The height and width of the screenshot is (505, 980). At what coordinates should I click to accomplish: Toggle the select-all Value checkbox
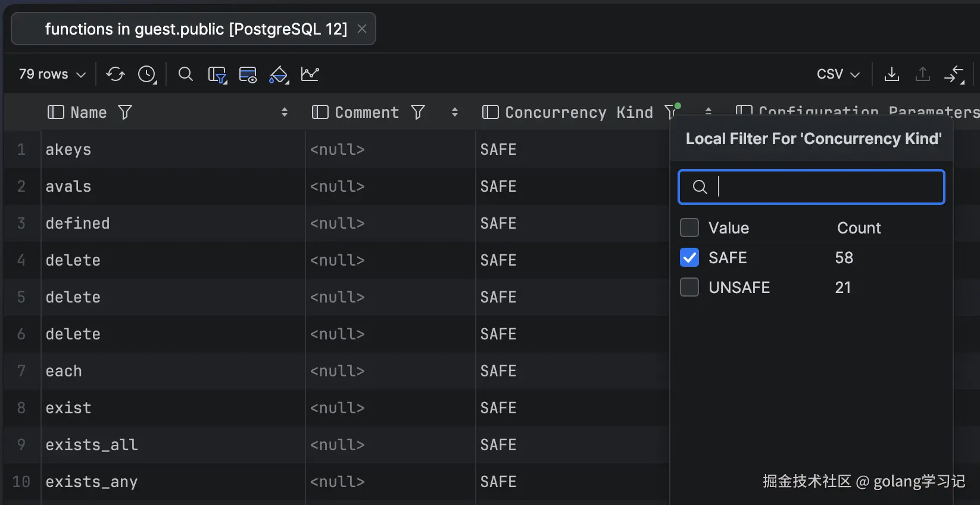pyautogui.click(x=689, y=227)
